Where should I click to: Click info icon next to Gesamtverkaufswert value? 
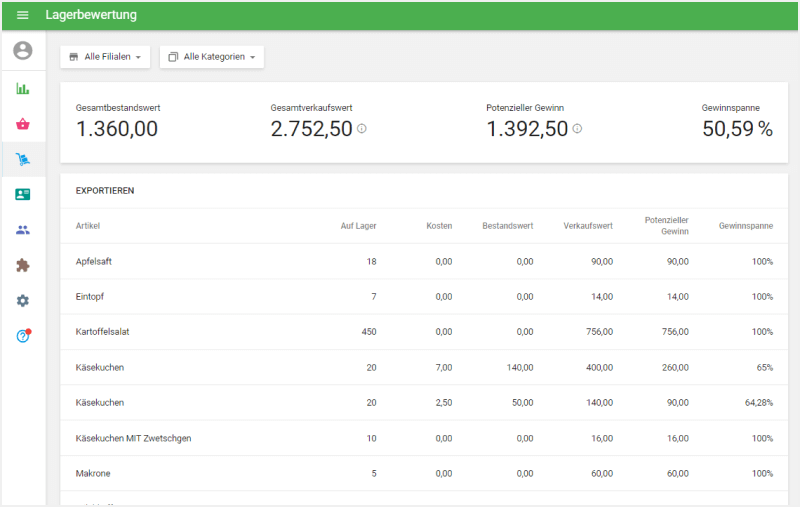coord(362,129)
